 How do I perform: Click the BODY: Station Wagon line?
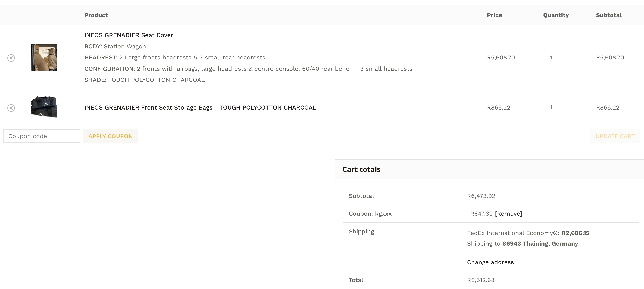(x=115, y=46)
